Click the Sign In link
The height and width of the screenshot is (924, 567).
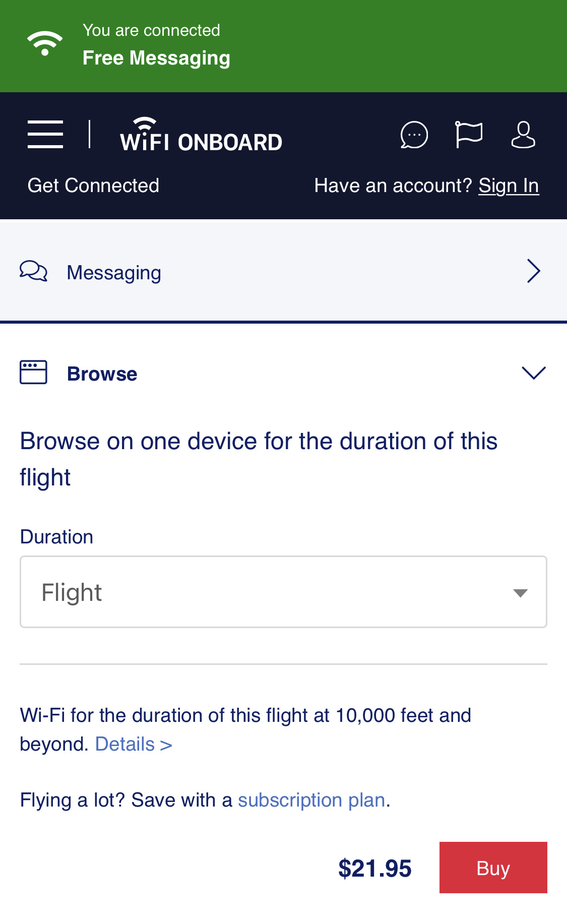[509, 186]
